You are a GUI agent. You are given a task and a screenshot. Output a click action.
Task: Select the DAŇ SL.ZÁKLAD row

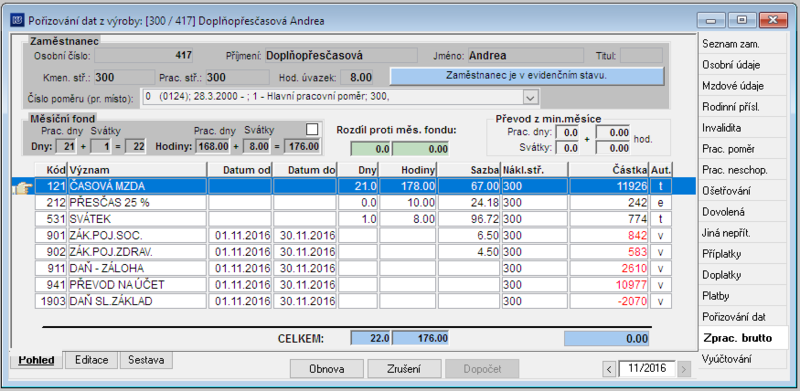tap(353, 301)
